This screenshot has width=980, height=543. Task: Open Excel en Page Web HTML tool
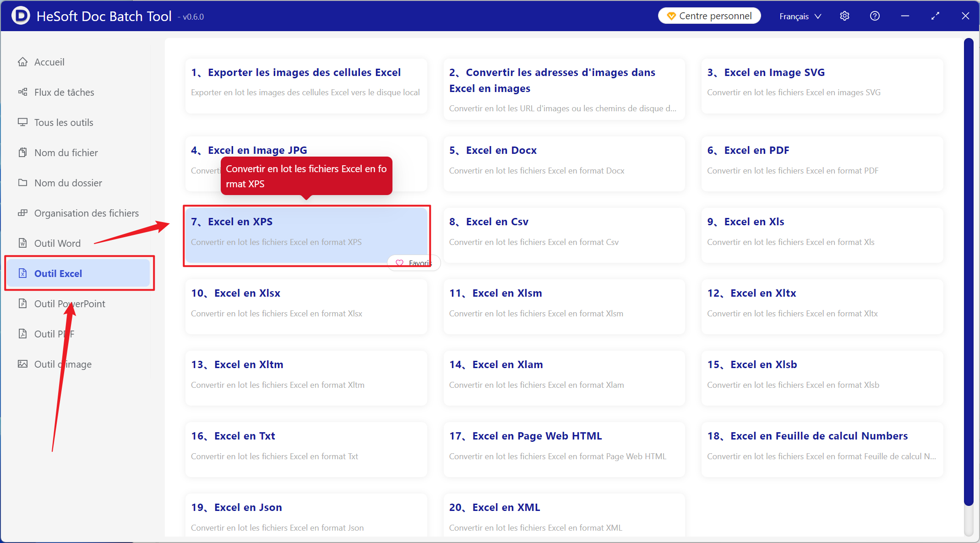coord(564,449)
